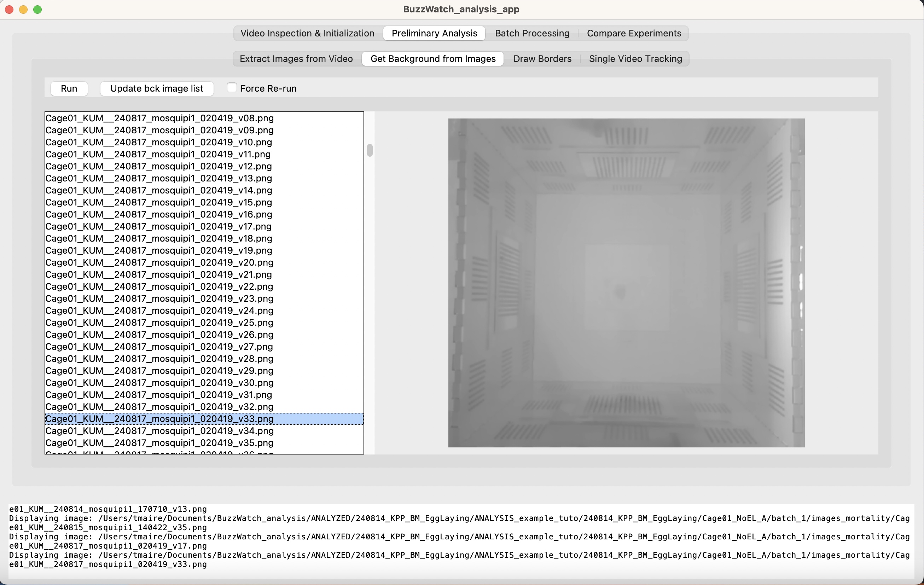Select Extract Images from Video sub-tab
This screenshot has height=585, width=924.
pos(296,59)
